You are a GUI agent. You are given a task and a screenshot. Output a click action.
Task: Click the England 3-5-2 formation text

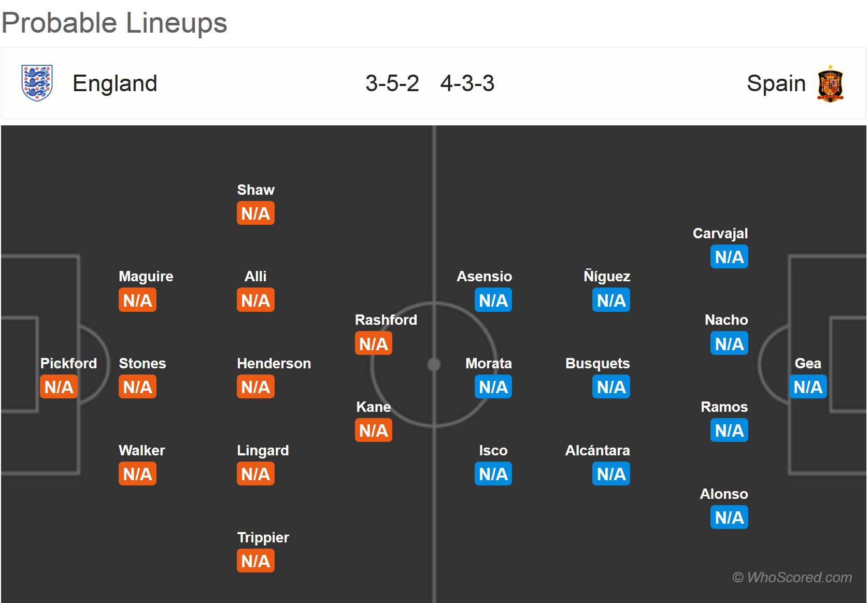click(x=392, y=83)
